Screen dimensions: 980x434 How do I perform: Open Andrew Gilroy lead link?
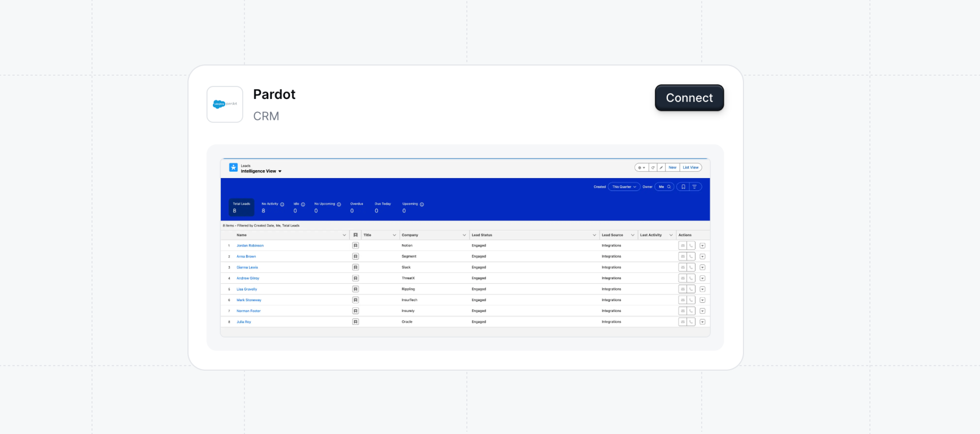point(248,278)
